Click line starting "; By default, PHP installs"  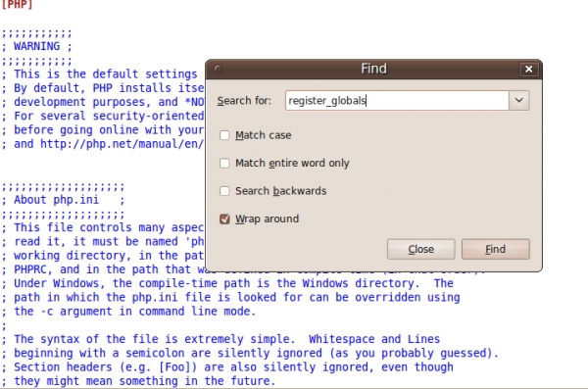(x=102, y=88)
